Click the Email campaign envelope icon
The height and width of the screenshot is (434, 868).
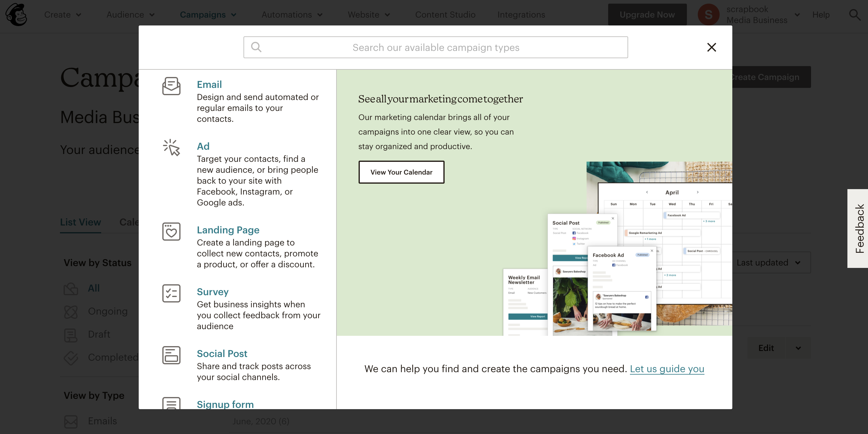171,86
